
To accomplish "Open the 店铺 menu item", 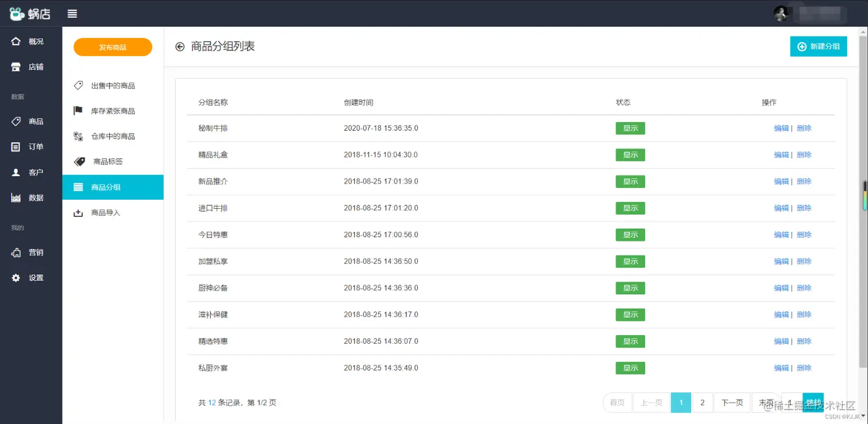I will click(x=31, y=67).
